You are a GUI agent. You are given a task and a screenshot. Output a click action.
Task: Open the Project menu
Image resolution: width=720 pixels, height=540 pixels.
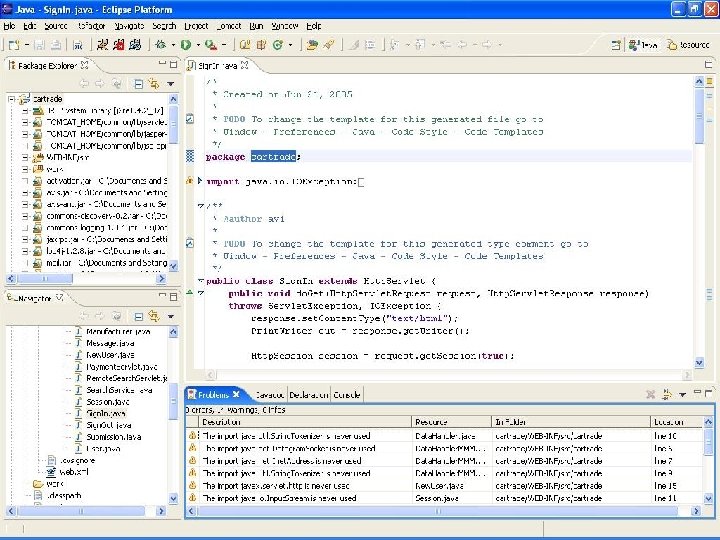(x=195, y=25)
